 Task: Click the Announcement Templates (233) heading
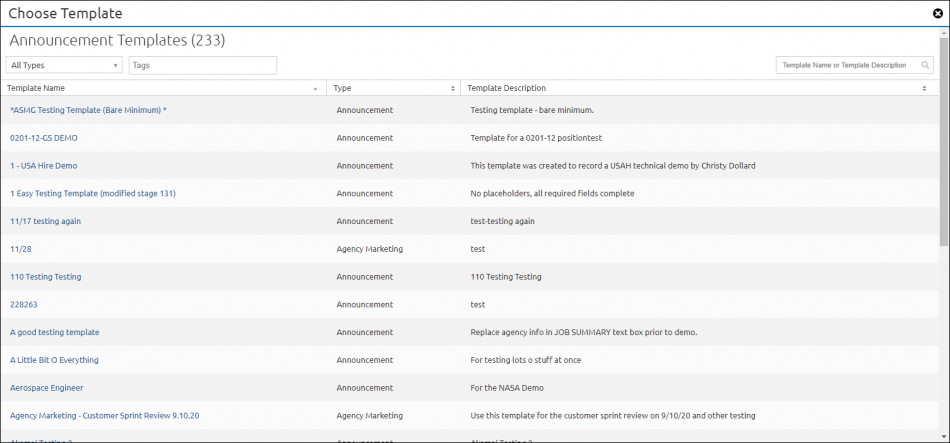[x=118, y=41]
